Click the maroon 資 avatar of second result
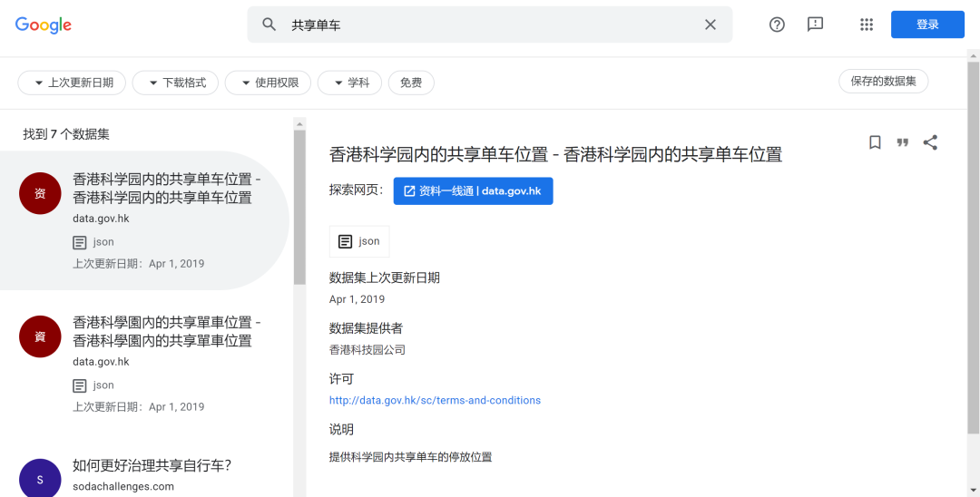The image size is (980, 497). (x=40, y=336)
